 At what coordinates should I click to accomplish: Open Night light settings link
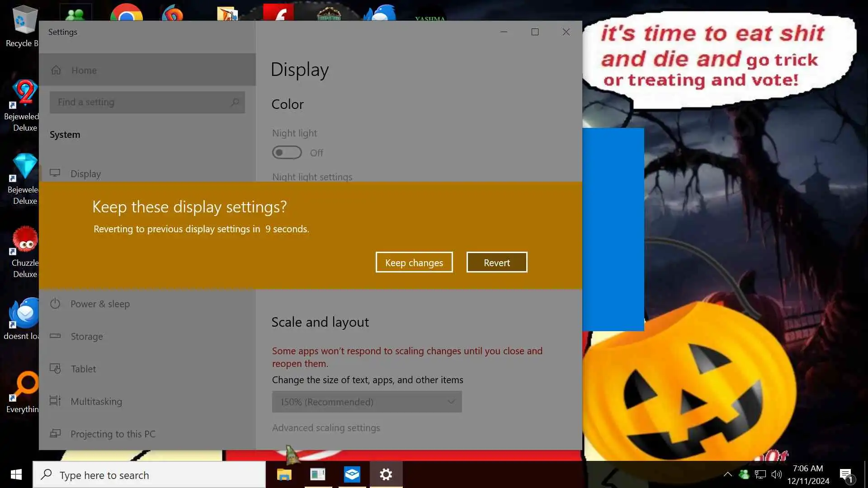point(312,177)
